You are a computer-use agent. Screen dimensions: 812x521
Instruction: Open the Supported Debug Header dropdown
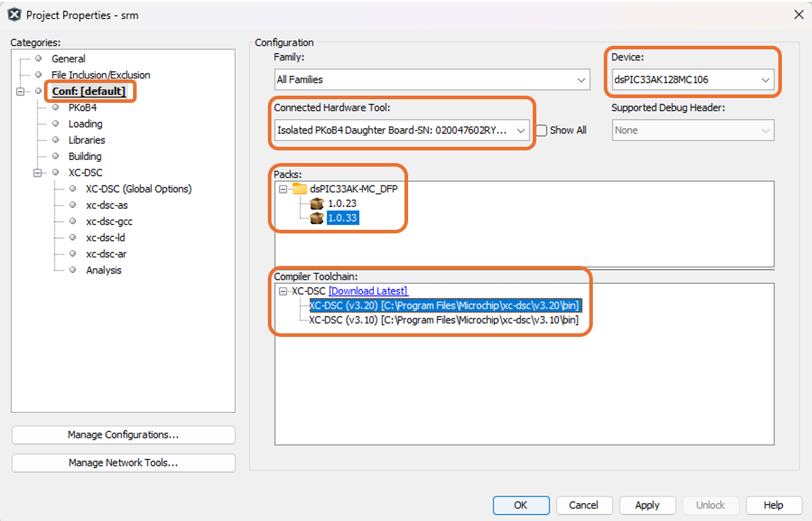point(766,130)
